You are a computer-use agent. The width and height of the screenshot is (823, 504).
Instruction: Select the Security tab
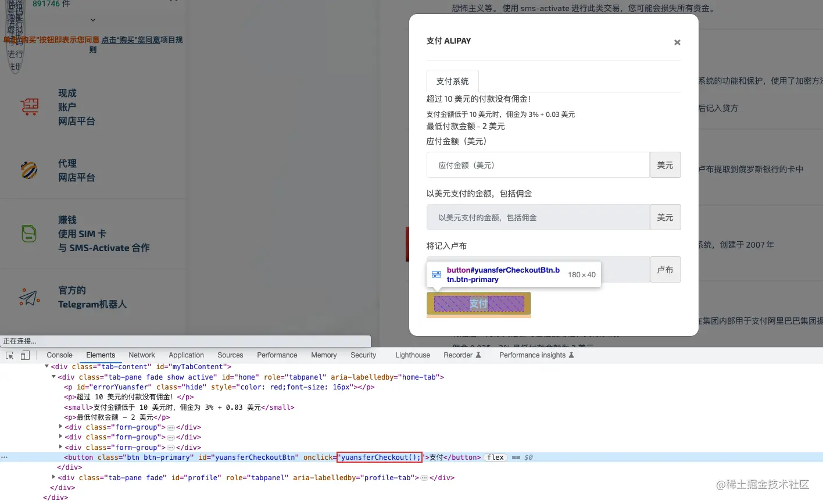(x=363, y=355)
